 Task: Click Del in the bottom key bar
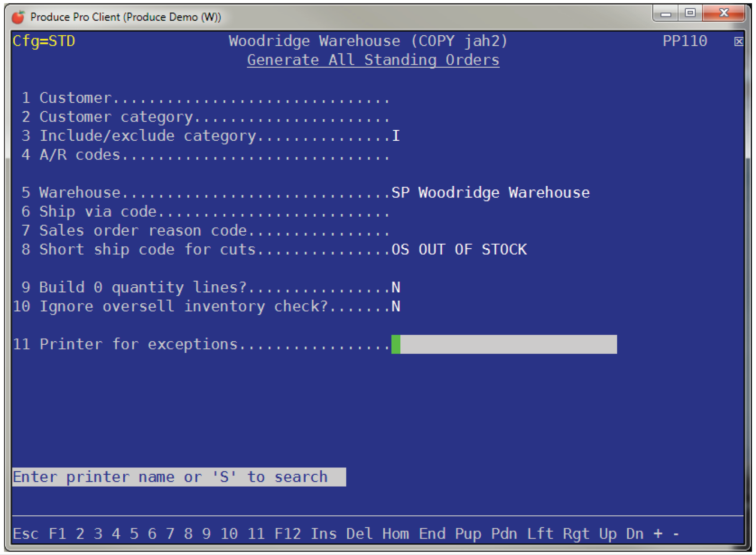point(360,534)
